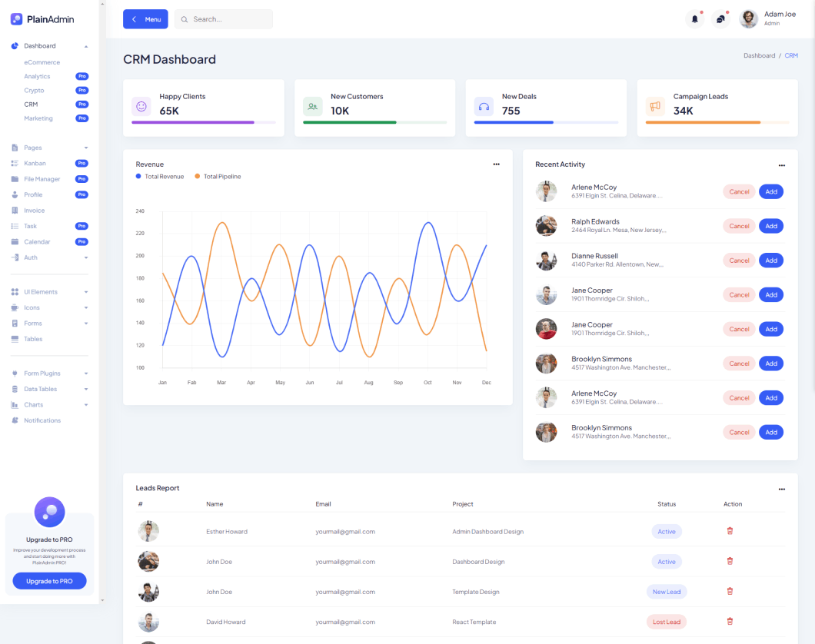Click the Campaign Leads megaphone icon
The image size is (815, 644).
654,106
